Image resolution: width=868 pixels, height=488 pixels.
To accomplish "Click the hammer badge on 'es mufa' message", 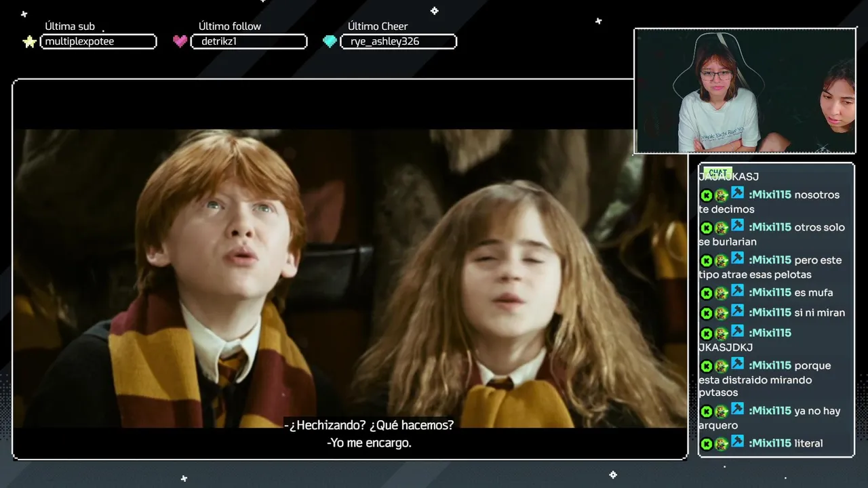I will point(738,291).
